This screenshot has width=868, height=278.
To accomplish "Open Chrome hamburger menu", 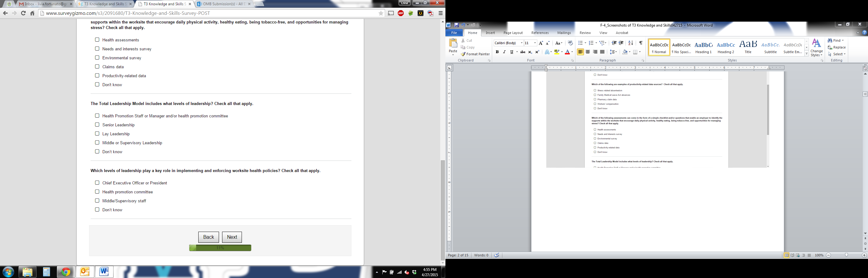I will [440, 13].
